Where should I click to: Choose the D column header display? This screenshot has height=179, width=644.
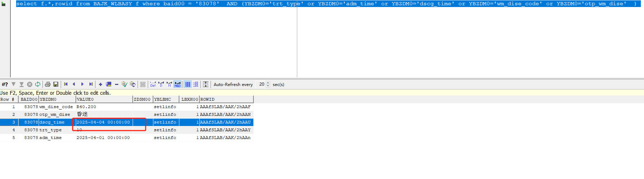161,84
